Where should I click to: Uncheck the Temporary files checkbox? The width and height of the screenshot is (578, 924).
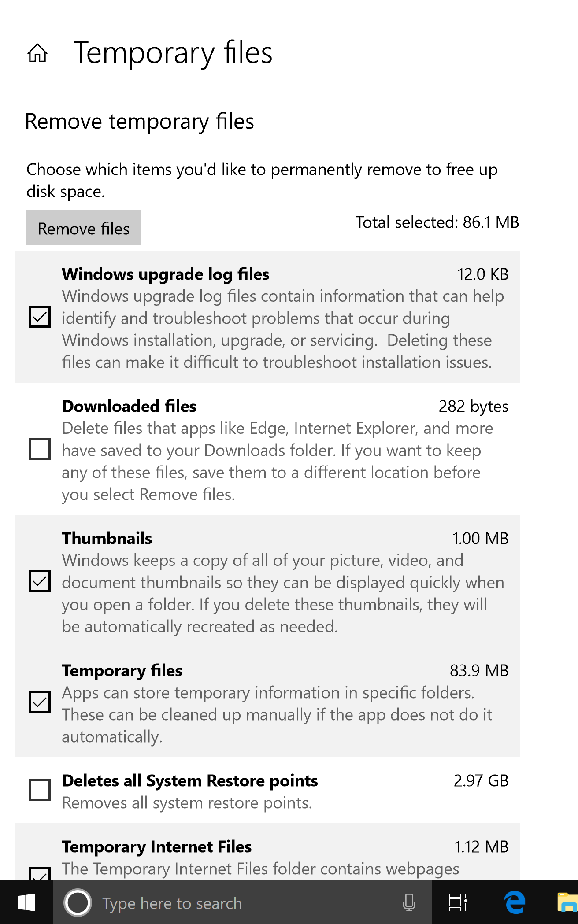click(40, 702)
